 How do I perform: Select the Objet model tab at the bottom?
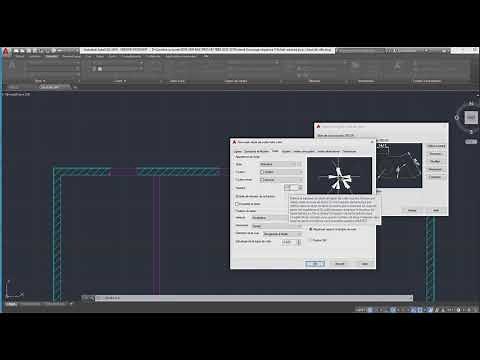11,304
